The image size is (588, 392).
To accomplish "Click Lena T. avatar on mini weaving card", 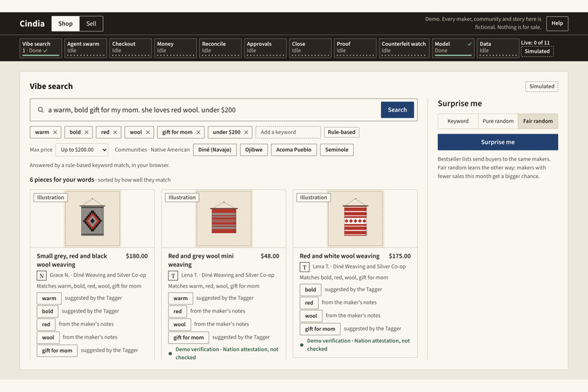I will coord(173,276).
